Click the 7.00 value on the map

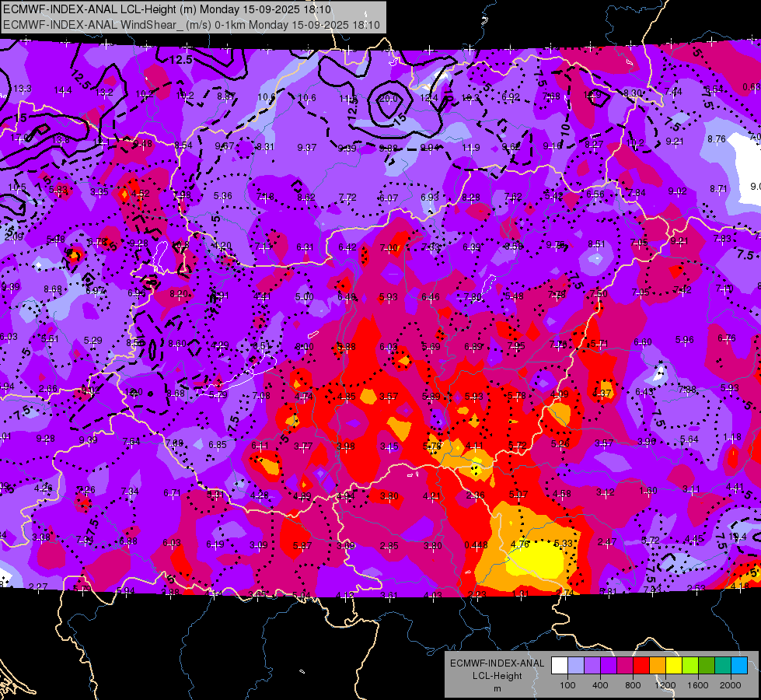389,248
